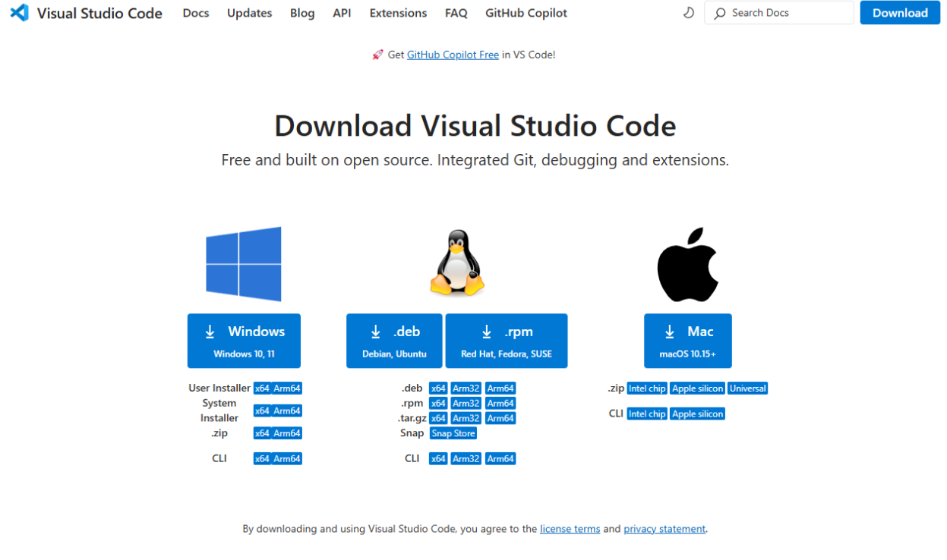The image size is (947, 560).
Task: Open the license terms link
Action: 570,529
